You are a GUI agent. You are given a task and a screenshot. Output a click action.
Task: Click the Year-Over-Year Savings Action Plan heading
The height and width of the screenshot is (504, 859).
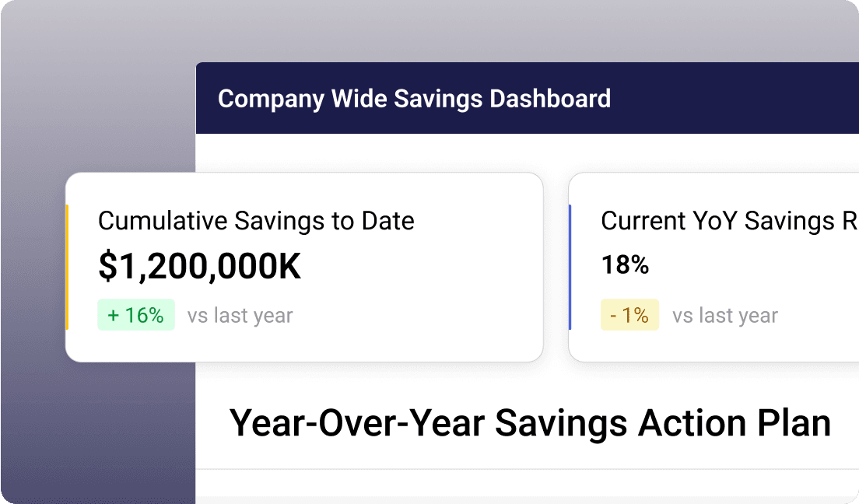[530, 422]
